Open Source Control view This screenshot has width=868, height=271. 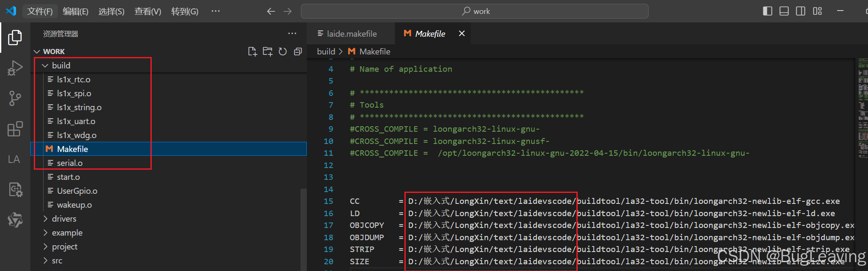(15, 98)
